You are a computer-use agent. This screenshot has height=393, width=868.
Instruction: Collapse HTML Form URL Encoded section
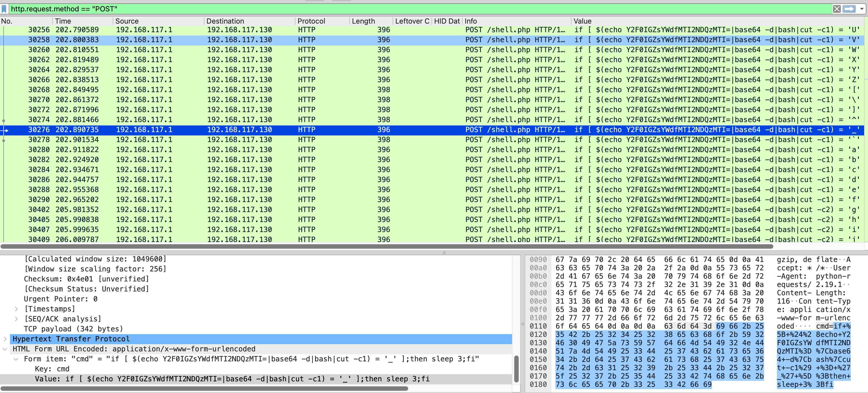(5, 349)
